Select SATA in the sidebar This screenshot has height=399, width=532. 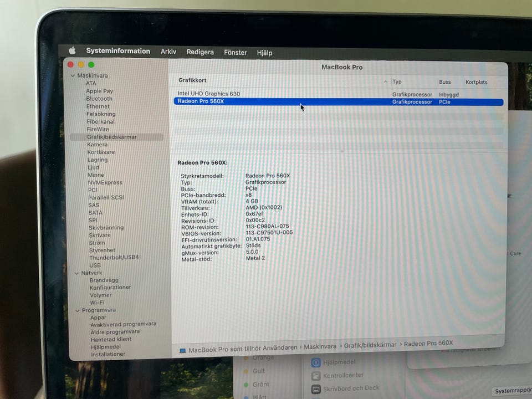95,213
